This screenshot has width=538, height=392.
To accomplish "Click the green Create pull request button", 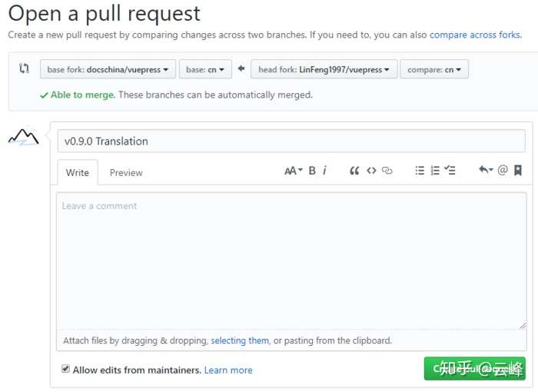I will point(474,369).
